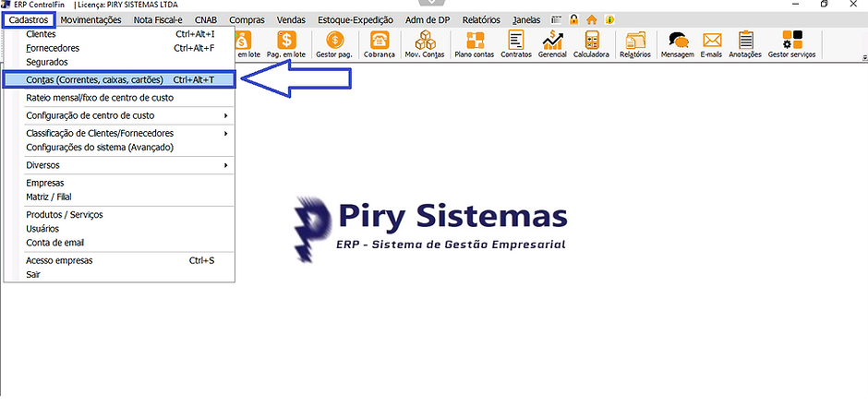
Task: Open Mov. Contas boxes icon
Action: coord(425,44)
